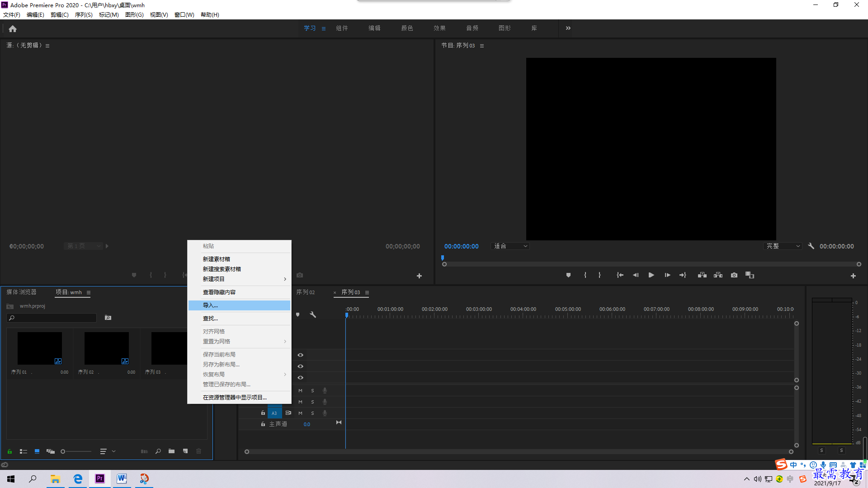Choose 导入... from the context menu
Image resolution: width=868 pixels, height=488 pixels.
coord(240,305)
